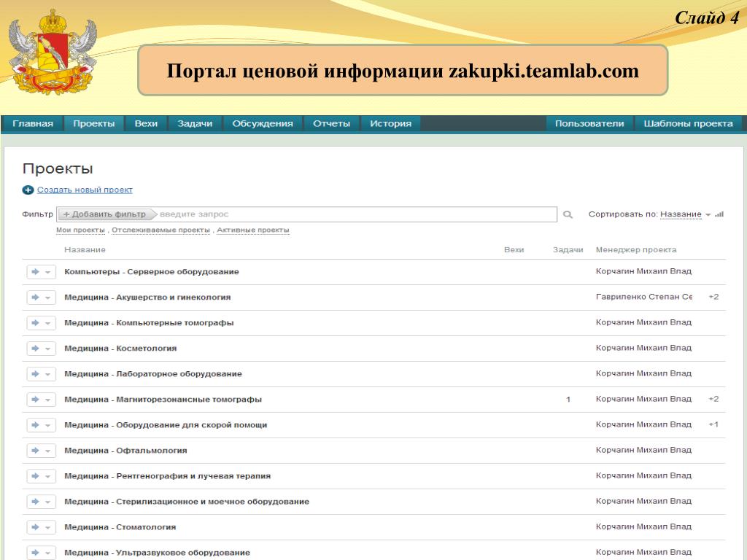Click the magnifier search icon

point(568,214)
